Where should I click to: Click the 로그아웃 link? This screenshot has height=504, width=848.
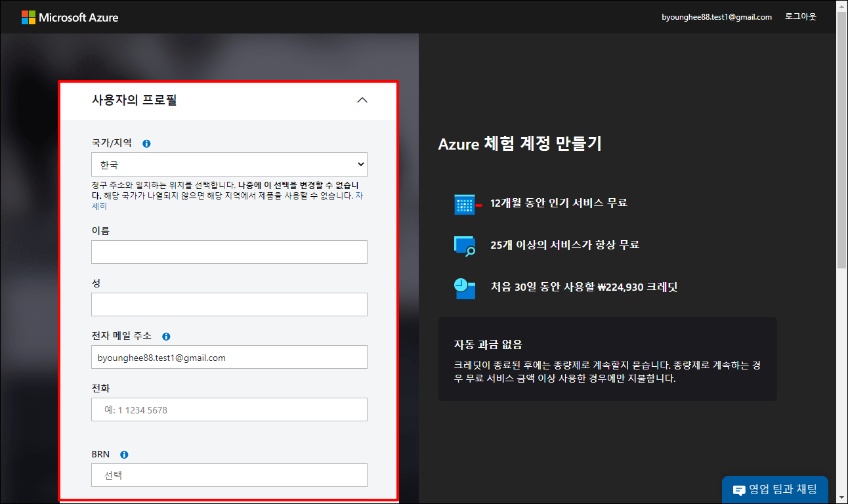point(801,16)
